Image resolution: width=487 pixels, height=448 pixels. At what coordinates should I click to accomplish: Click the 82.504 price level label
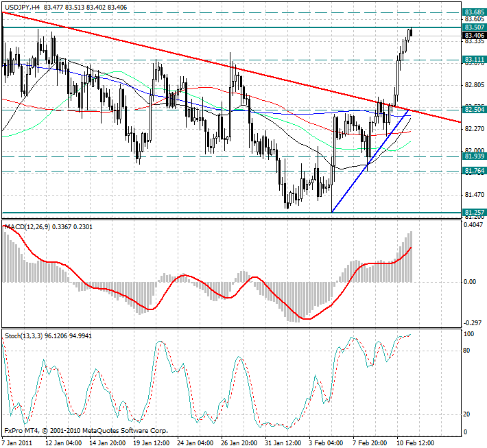click(475, 110)
